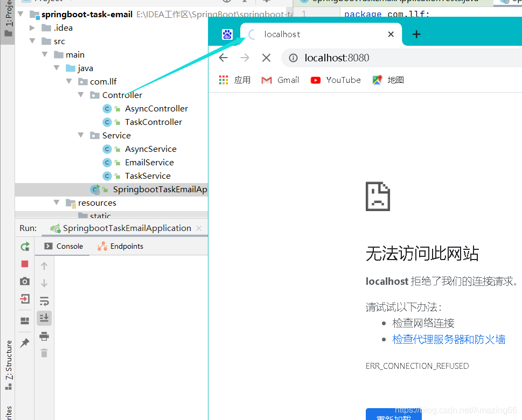Select AsyncController class in project tree
The height and width of the screenshot is (420, 522).
coord(156,108)
